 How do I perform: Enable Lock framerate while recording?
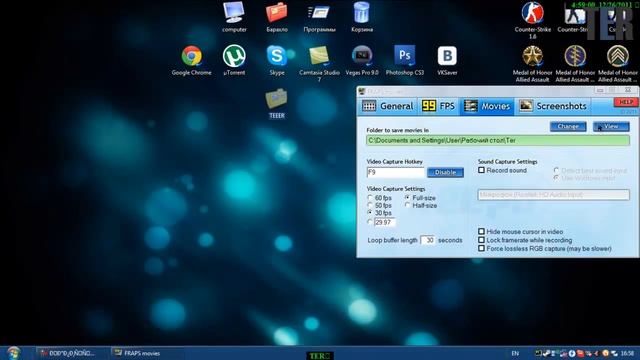pyautogui.click(x=482, y=240)
